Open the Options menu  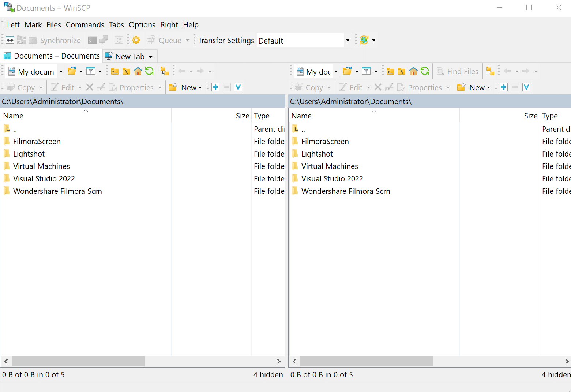142,25
